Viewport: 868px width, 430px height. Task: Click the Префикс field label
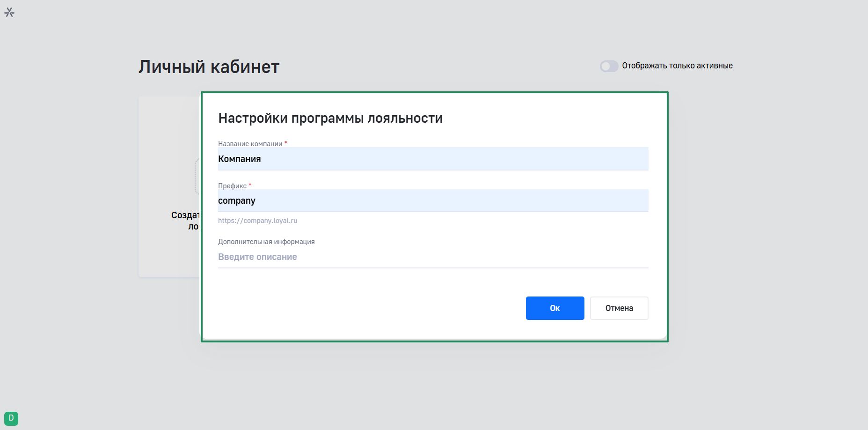(x=232, y=186)
